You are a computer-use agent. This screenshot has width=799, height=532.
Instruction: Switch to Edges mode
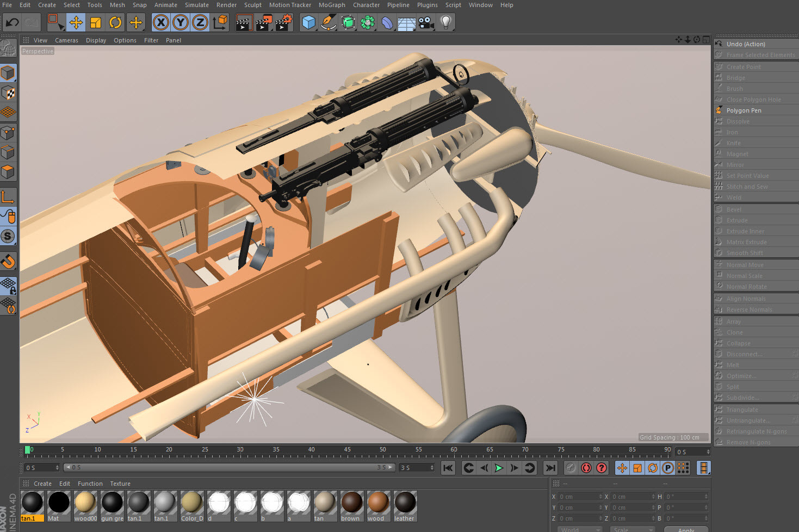click(8, 152)
